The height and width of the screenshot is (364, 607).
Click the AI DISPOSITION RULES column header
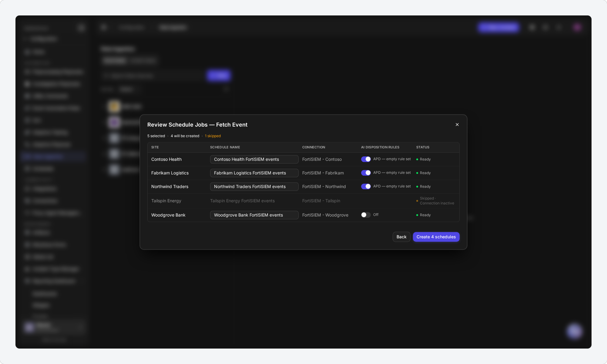tap(380, 147)
